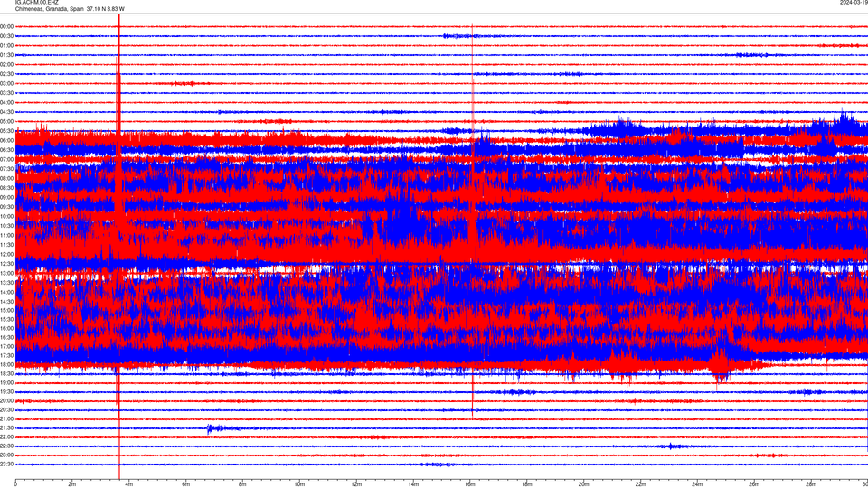Click the "05:30" time row label
Screen dimensions: 868x488
[x=6, y=130]
